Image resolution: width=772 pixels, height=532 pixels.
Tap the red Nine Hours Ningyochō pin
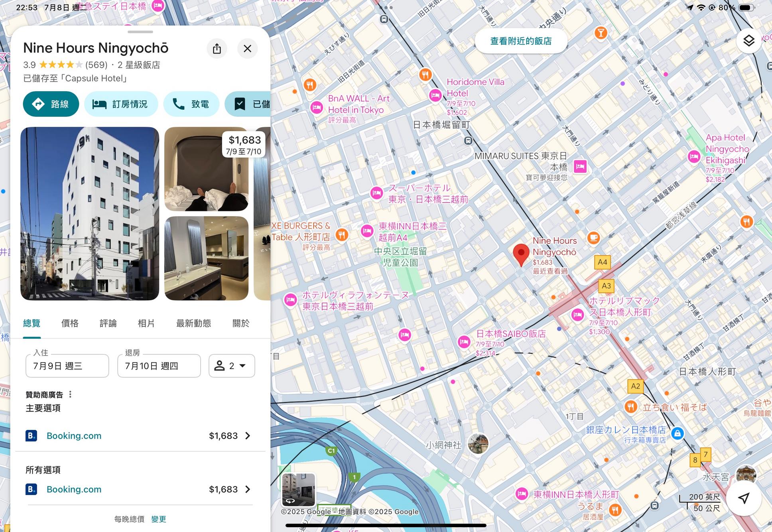[521, 255]
